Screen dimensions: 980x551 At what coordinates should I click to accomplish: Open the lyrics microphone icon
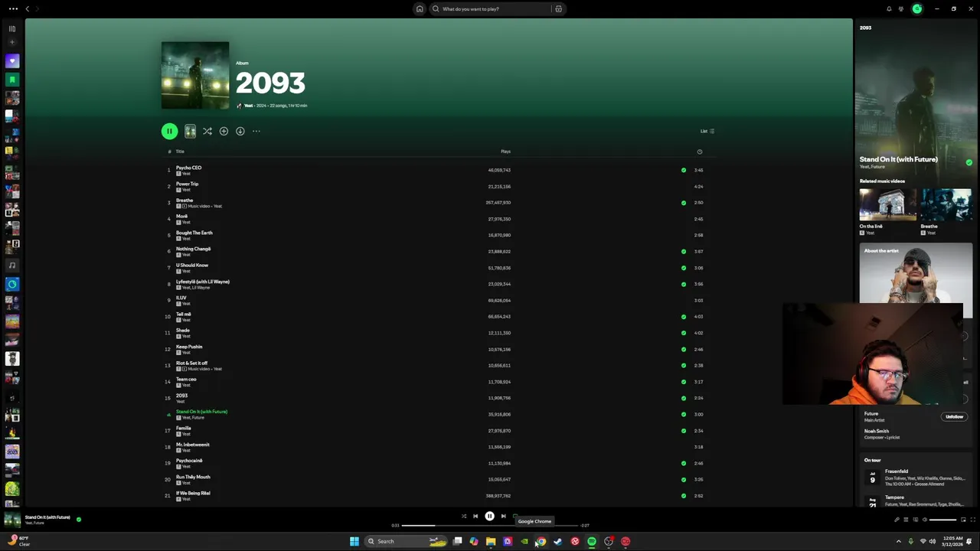click(897, 520)
